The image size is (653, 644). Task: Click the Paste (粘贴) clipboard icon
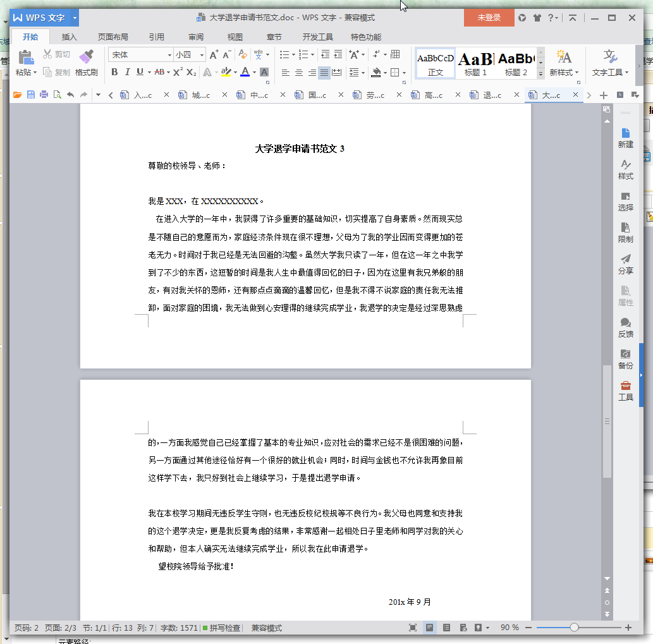point(26,57)
